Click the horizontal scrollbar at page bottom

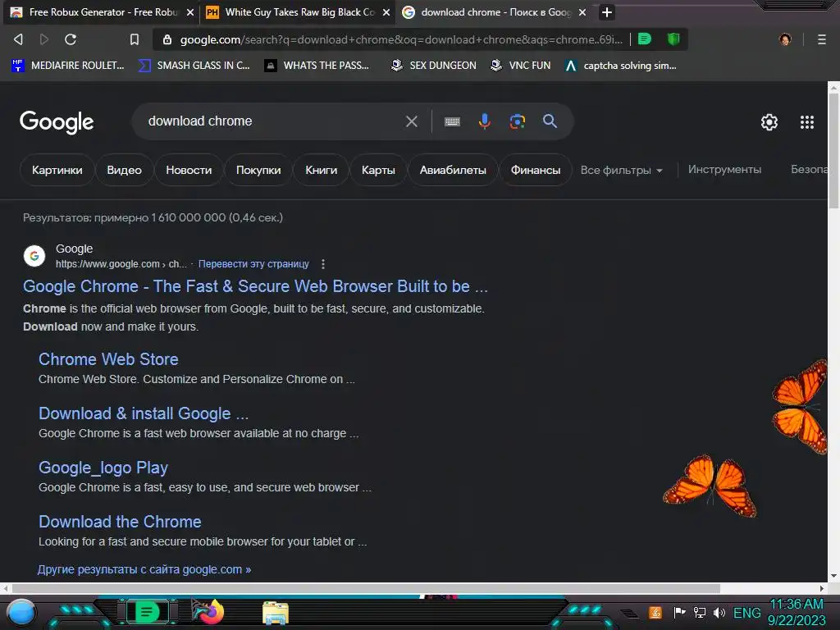coord(365,588)
